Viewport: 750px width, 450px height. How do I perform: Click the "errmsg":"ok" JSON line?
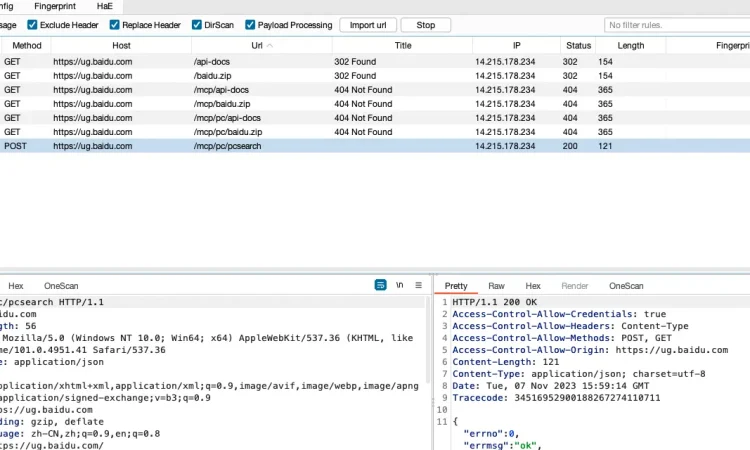[x=502, y=446]
